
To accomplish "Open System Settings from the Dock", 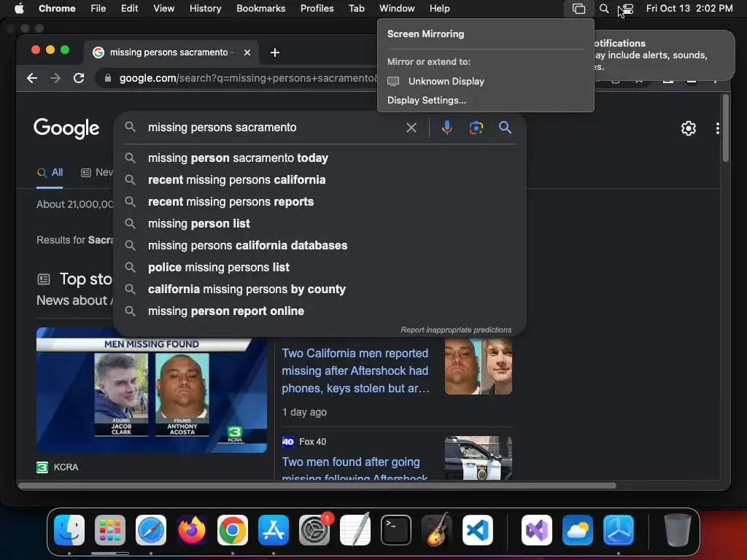I will (x=314, y=530).
